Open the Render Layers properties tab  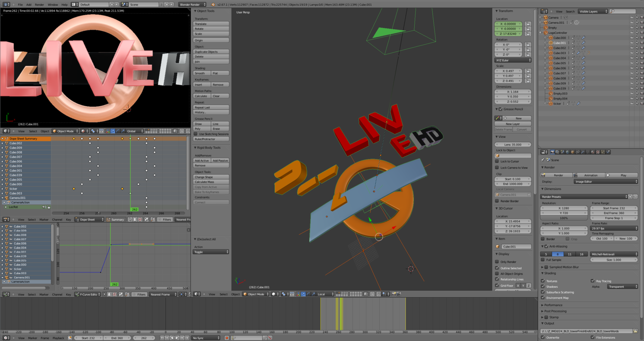click(x=557, y=152)
